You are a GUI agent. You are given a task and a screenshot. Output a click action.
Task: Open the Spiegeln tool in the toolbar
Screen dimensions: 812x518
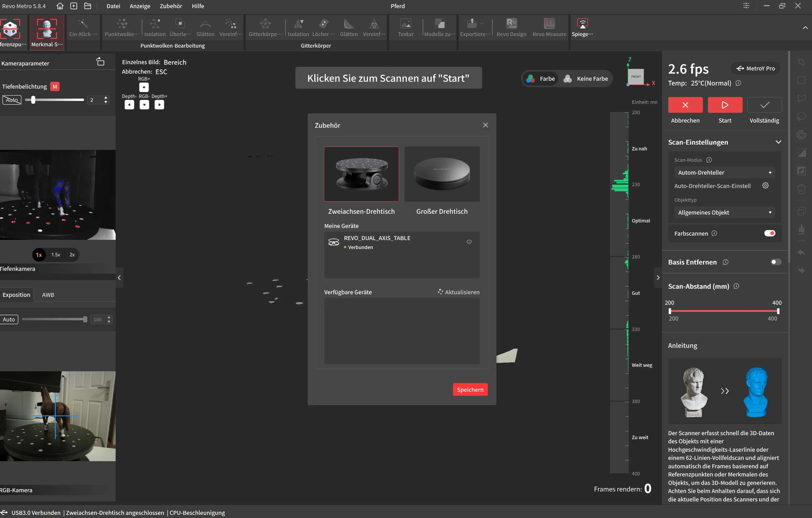click(582, 24)
